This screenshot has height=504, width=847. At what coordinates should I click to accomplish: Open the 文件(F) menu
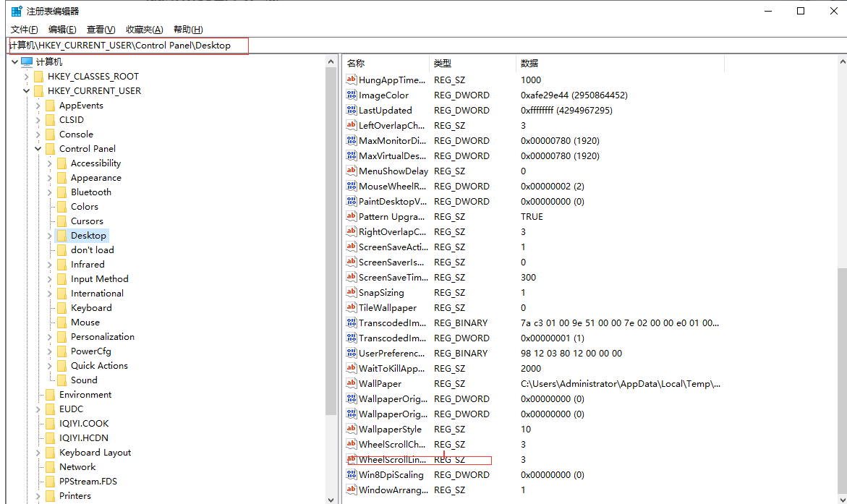click(24, 30)
